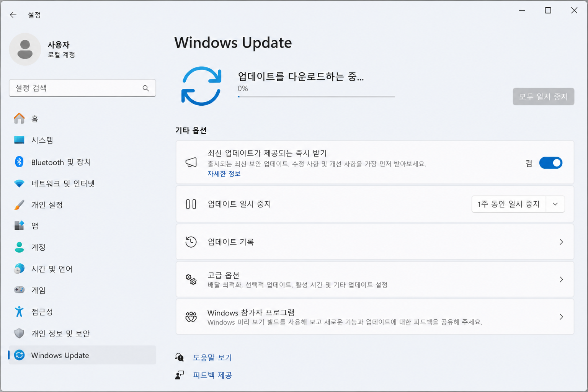This screenshot has width=588, height=392.
Task: Click the Home house icon
Action: click(19, 119)
